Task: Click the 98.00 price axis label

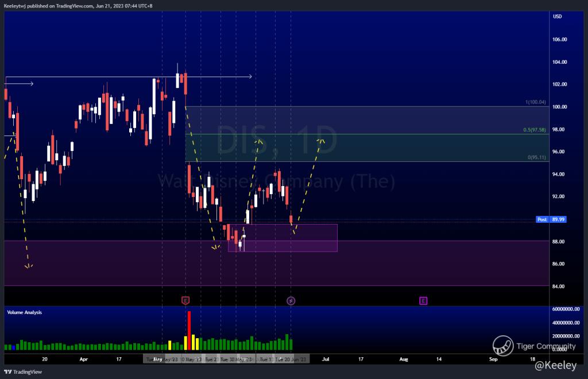Action: pos(559,129)
